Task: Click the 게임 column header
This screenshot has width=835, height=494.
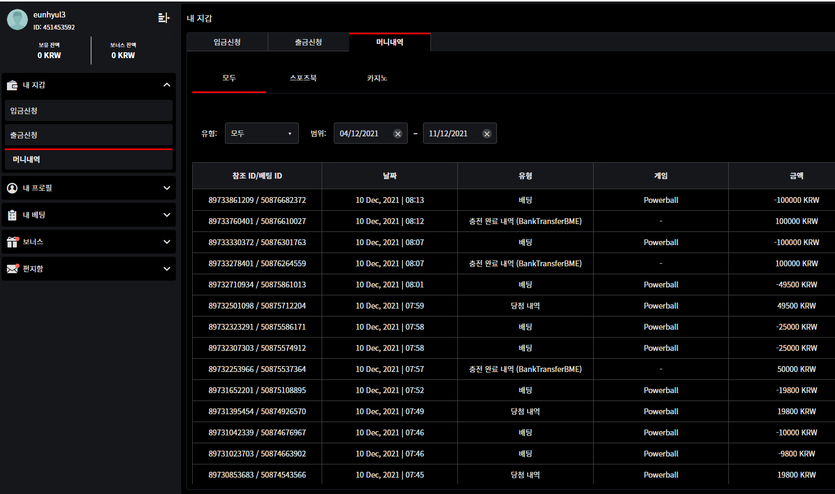Action: 661,176
